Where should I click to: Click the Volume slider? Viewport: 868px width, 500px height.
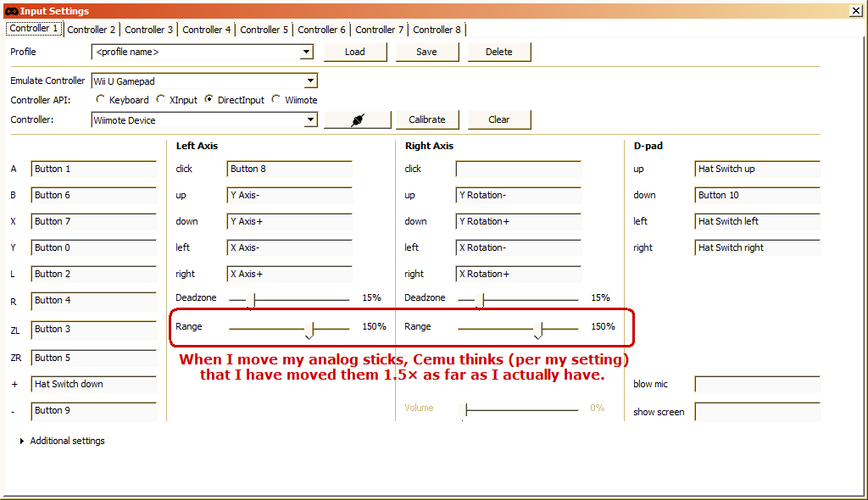pos(518,409)
